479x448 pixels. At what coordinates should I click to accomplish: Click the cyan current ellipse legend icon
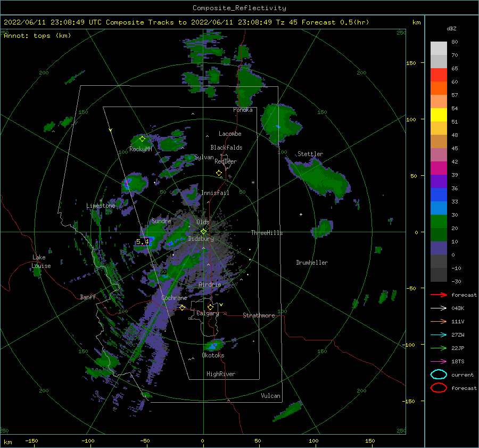click(439, 374)
